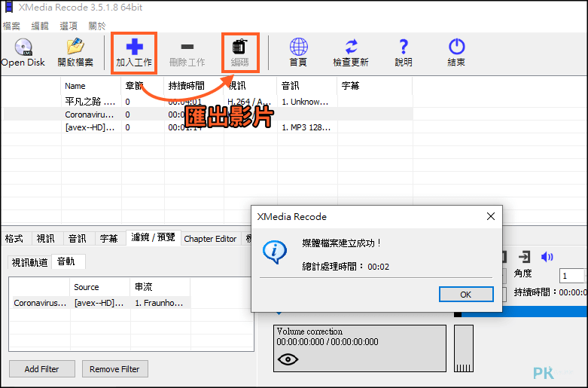Switch to the Chapter Editor tab
The image size is (588, 388).
tap(210, 239)
